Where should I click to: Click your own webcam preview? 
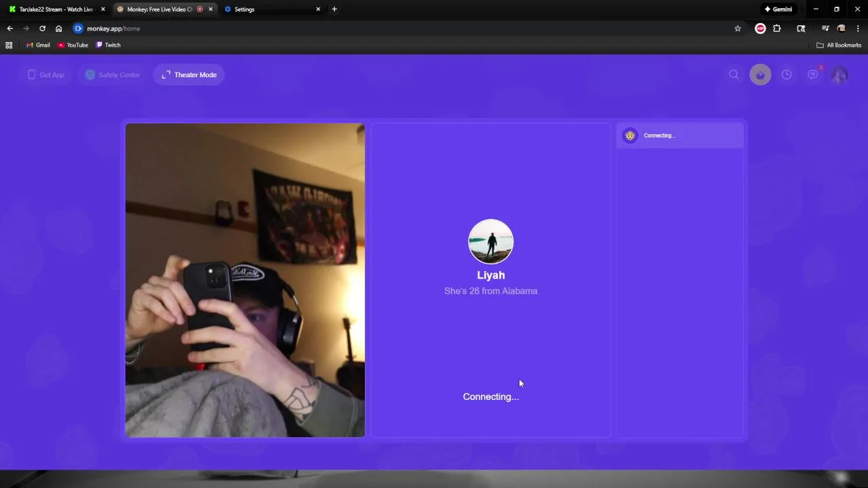(x=245, y=280)
